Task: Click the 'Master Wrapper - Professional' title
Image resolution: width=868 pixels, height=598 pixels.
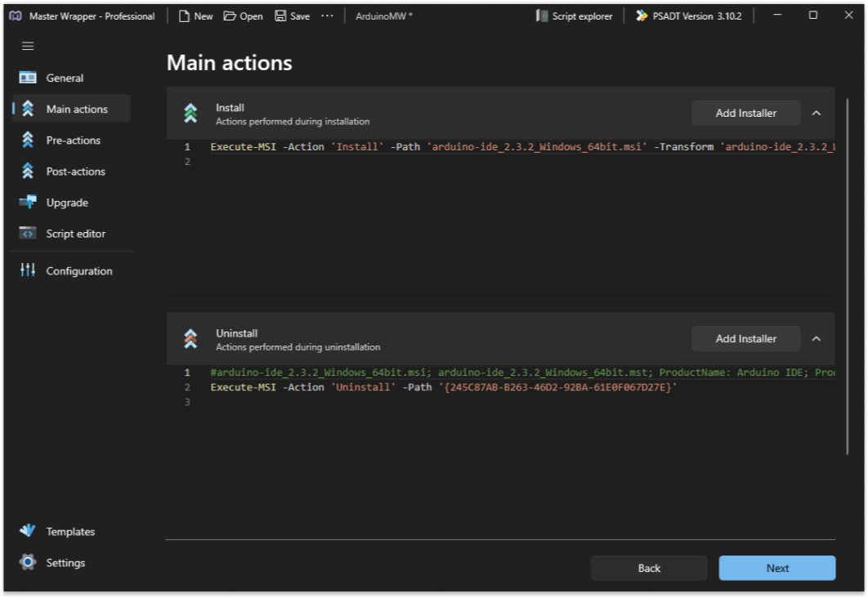Action: tap(92, 16)
